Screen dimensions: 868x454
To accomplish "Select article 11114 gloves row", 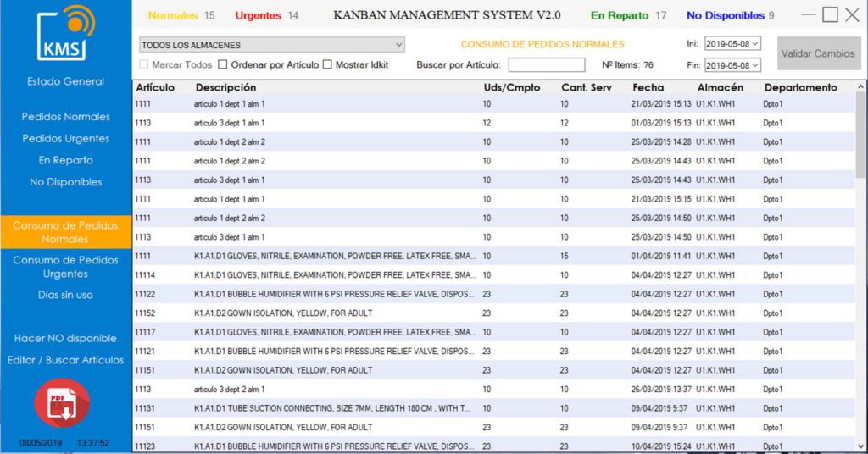I will (x=494, y=274).
